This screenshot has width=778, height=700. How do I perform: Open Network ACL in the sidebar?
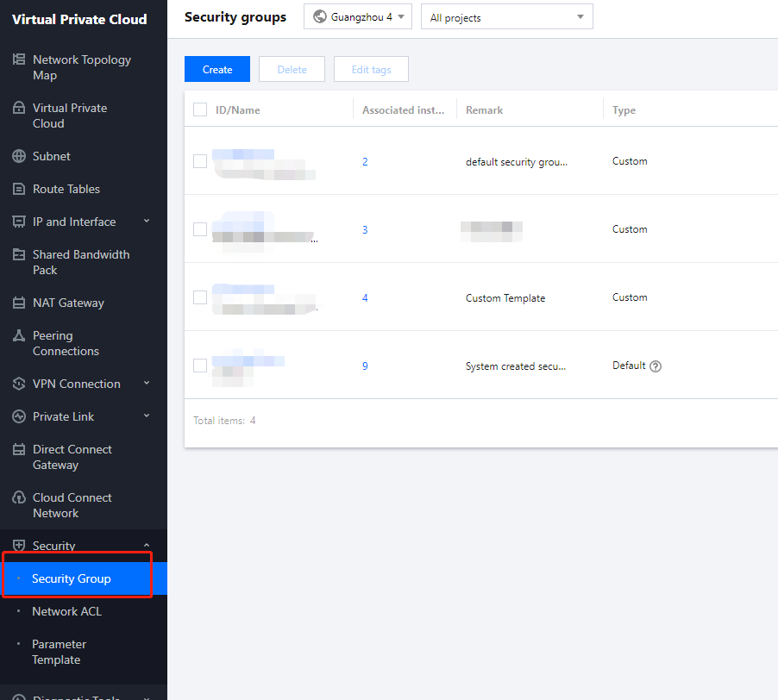coord(66,611)
